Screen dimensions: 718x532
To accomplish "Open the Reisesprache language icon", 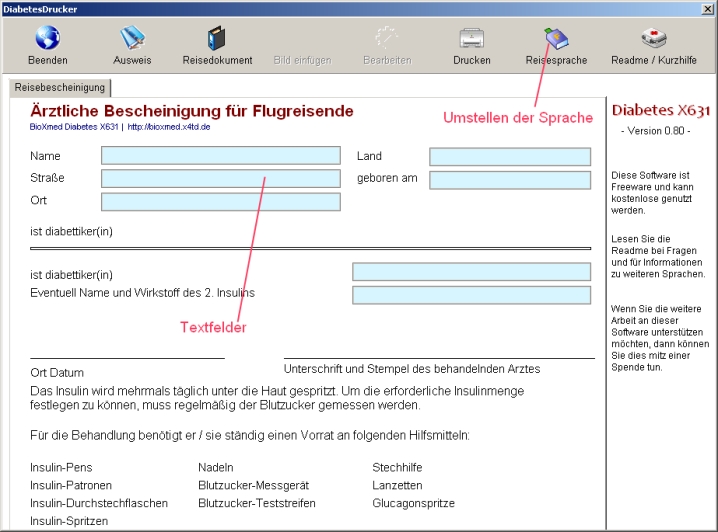I will (x=556, y=39).
